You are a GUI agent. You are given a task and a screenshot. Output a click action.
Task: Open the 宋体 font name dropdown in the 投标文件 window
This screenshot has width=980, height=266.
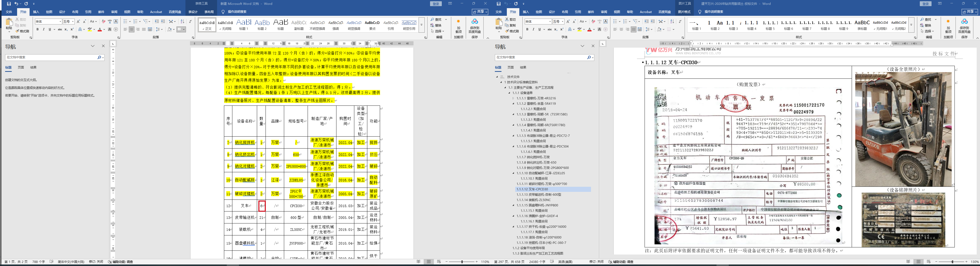pos(550,22)
